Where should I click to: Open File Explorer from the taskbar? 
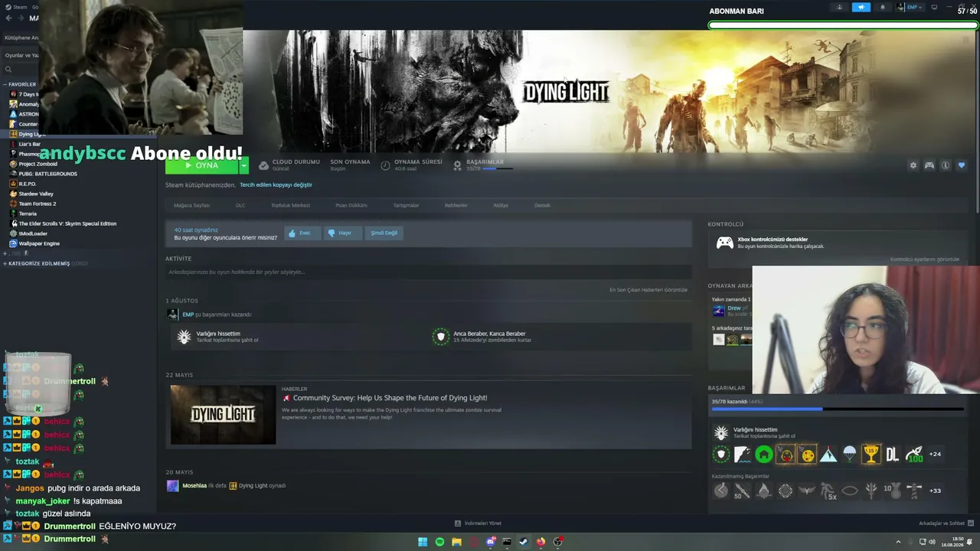click(x=456, y=542)
